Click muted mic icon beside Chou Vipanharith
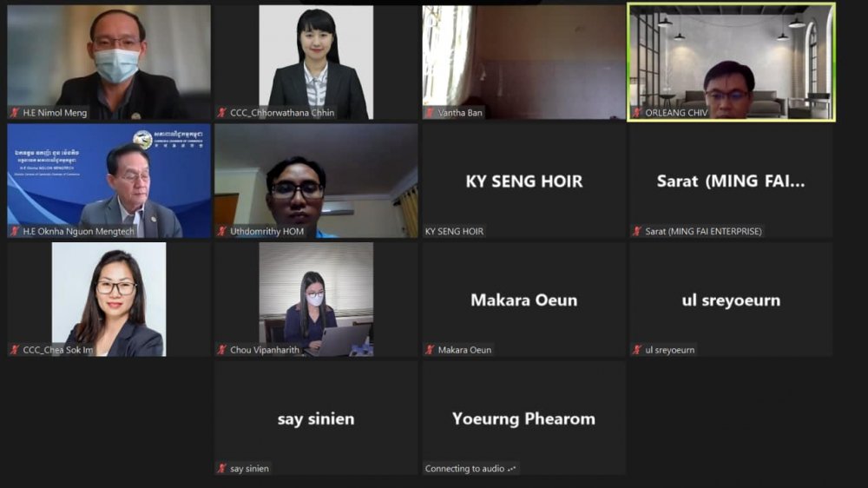This screenshot has height=488, width=868. pos(222,350)
